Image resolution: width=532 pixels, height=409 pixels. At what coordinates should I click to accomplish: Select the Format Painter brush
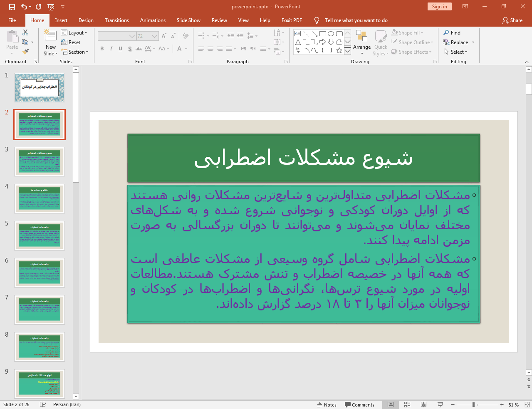click(x=25, y=52)
